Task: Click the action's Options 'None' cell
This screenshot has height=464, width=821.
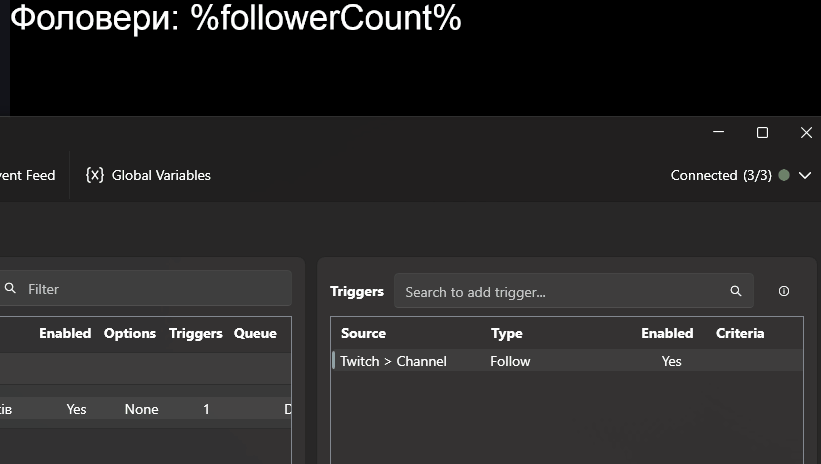Action: point(141,409)
